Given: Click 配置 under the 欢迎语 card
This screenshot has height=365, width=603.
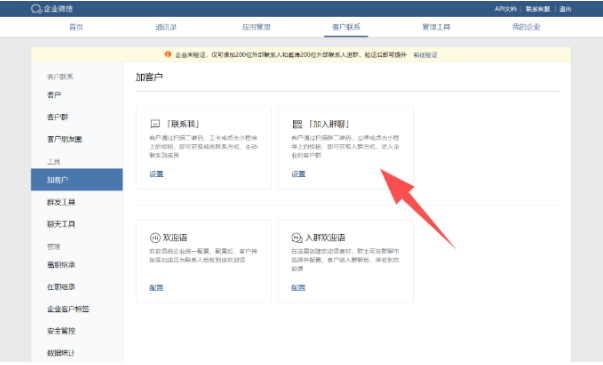Looking at the screenshot, I should click(x=156, y=287).
